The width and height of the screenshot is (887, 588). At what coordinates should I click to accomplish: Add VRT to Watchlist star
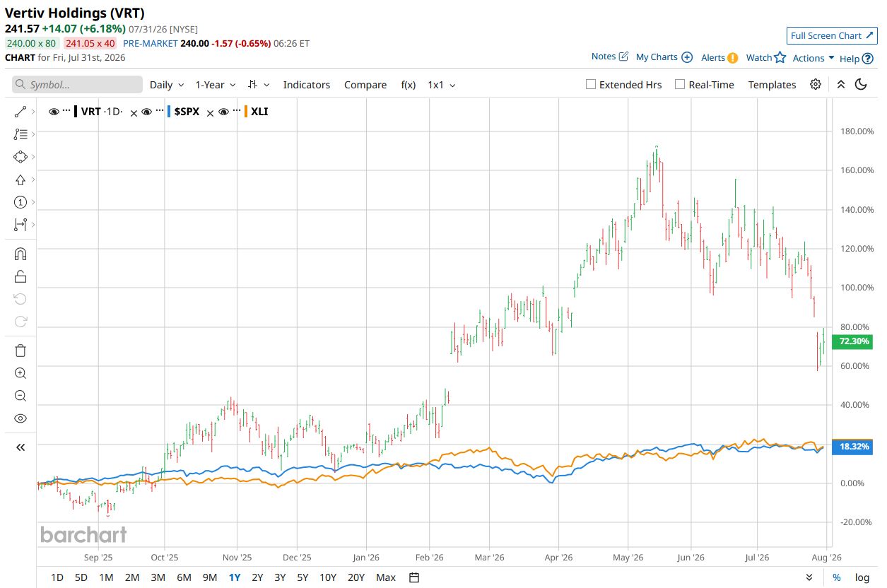(x=766, y=57)
